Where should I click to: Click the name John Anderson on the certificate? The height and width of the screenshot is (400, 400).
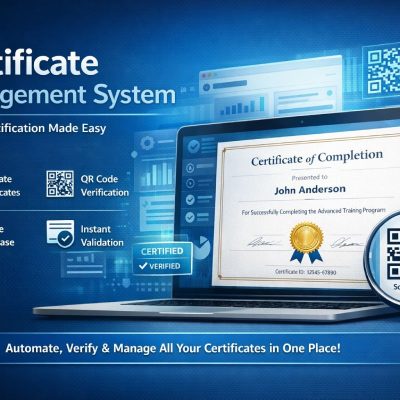point(310,190)
